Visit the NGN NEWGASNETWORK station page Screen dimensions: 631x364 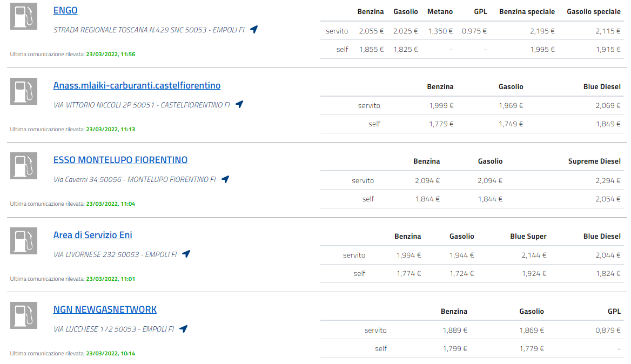coord(105,309)
